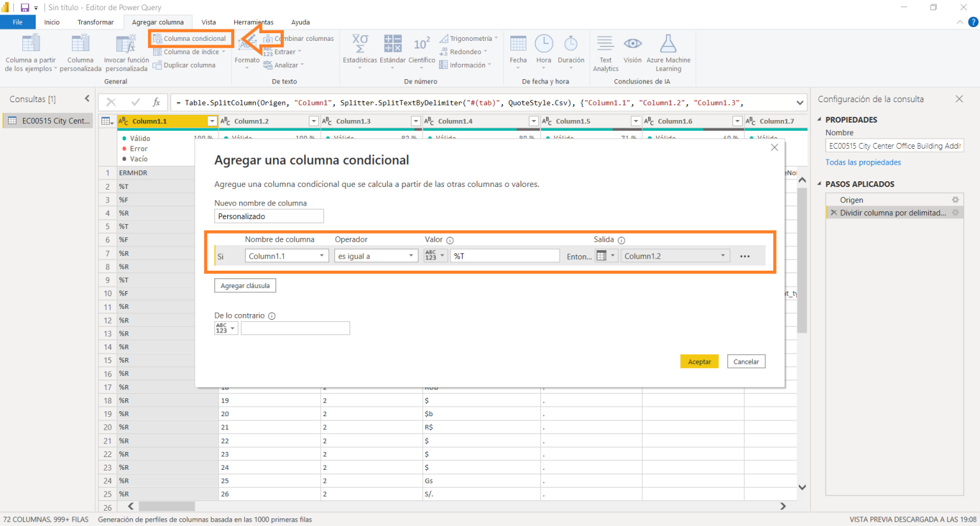Image resolution: width=980 pixels, height=526 pixels.
Task: Click the Agregar cláusula button
Action: [x=245, y=285]
